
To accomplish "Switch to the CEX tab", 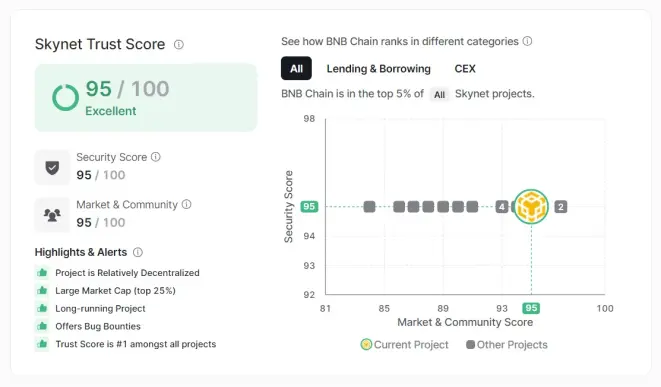I will click(465, 69).
